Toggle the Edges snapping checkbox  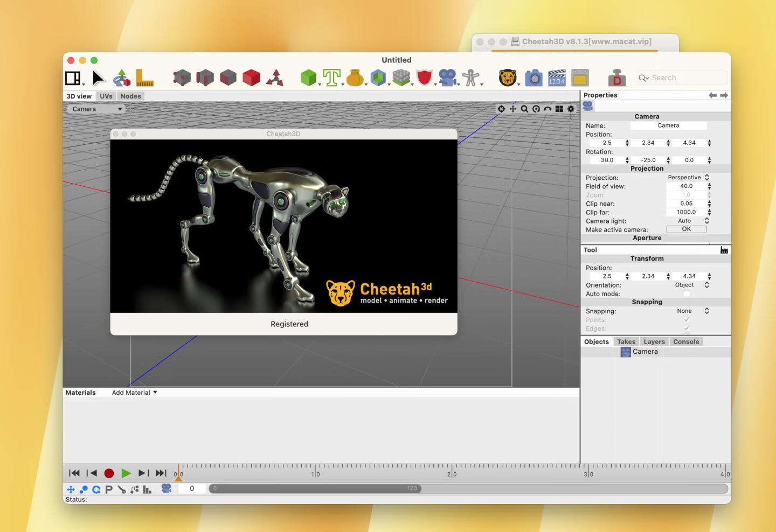pos(687,328)
